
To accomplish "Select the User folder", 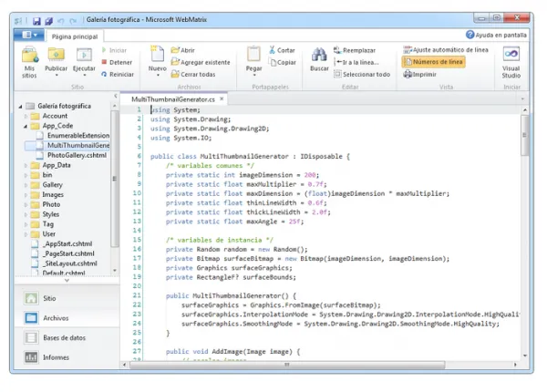I will pyautogui.click(x=44, y=233).
